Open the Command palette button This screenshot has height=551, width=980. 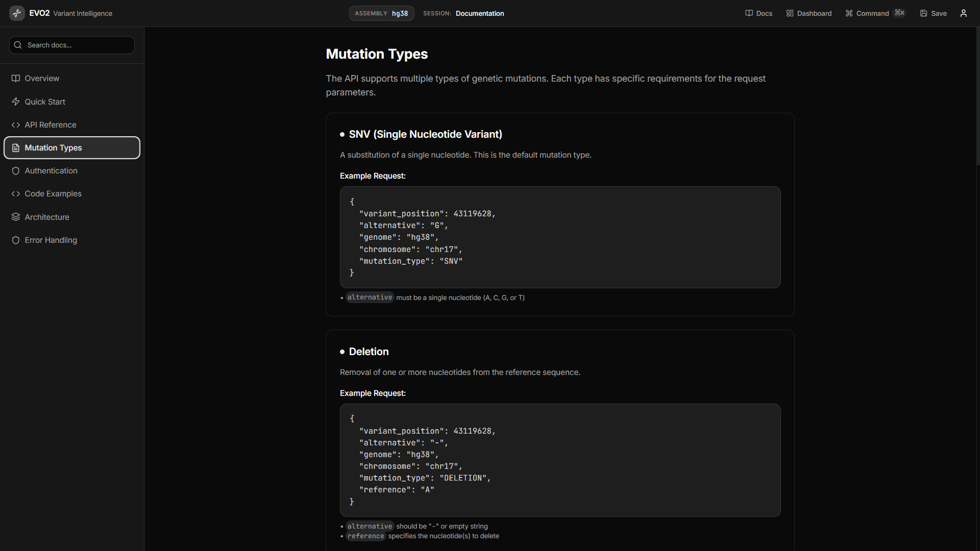(876, 13)
